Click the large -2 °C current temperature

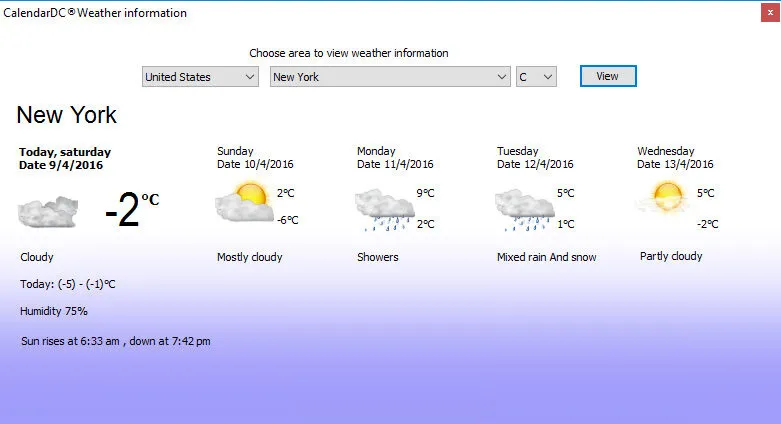point(131,211)
